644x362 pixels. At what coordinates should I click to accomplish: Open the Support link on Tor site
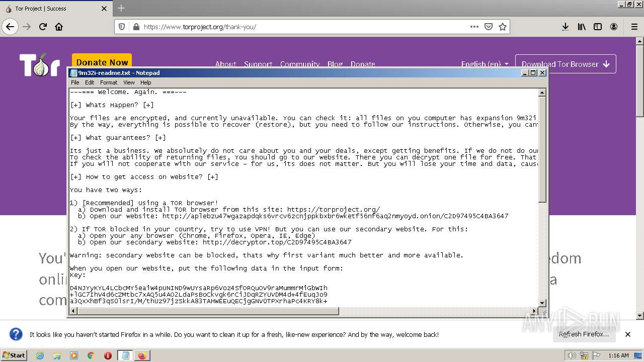258,64
